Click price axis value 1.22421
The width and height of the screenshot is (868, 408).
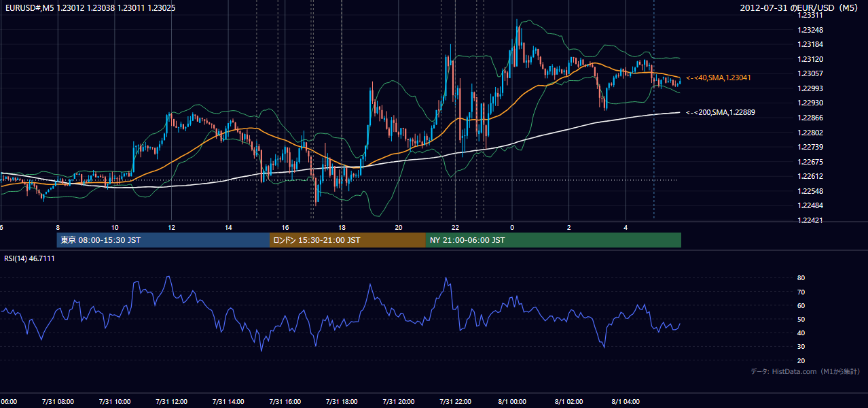[x=810, y=220]
